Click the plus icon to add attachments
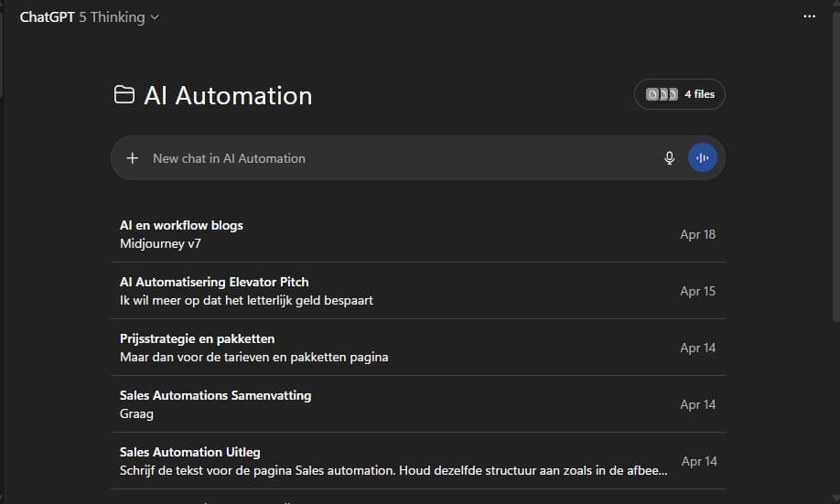This screenshot has height=504, width=840. pos(132,158)
